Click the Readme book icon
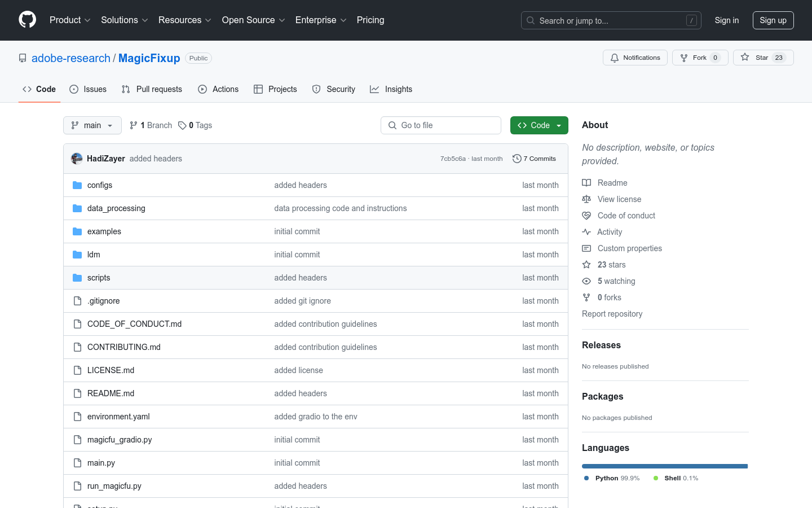812x508 pixels. pyautogui.click(x=586, y=183)
